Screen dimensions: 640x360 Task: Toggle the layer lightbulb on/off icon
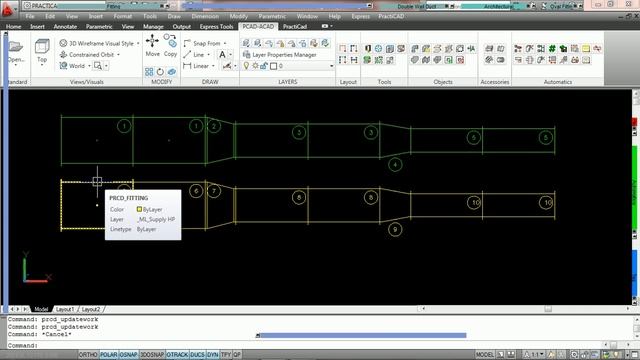pyautogui.click(x=246, y=66)
